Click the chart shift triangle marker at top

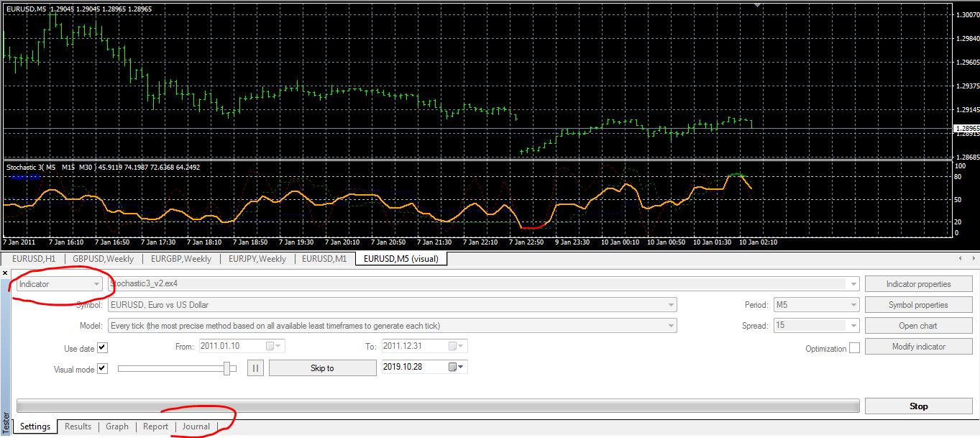(757, 4)
